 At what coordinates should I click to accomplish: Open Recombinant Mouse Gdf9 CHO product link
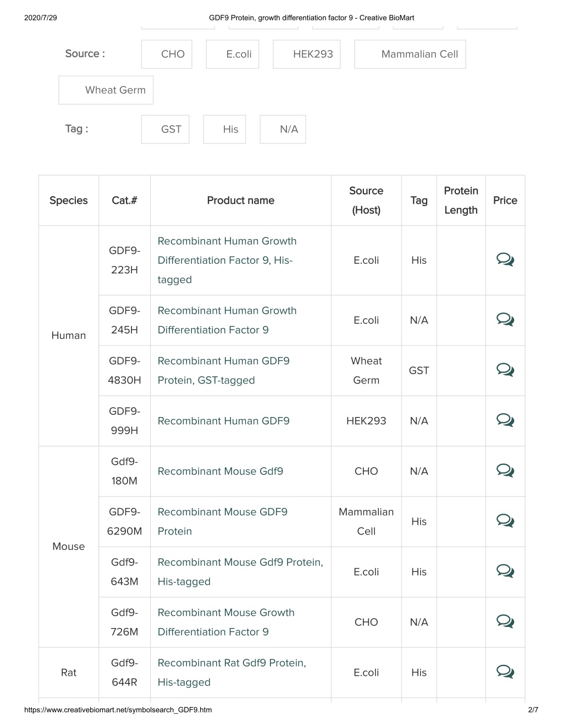(x=220, y=471)
